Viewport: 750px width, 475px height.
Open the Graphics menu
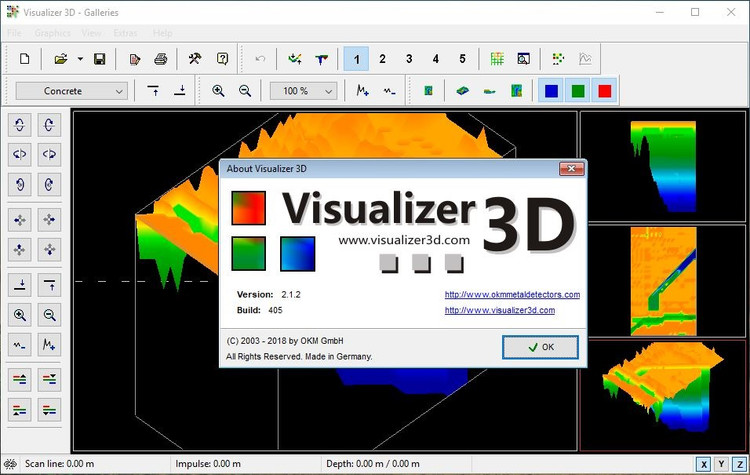tap(52, 33)
